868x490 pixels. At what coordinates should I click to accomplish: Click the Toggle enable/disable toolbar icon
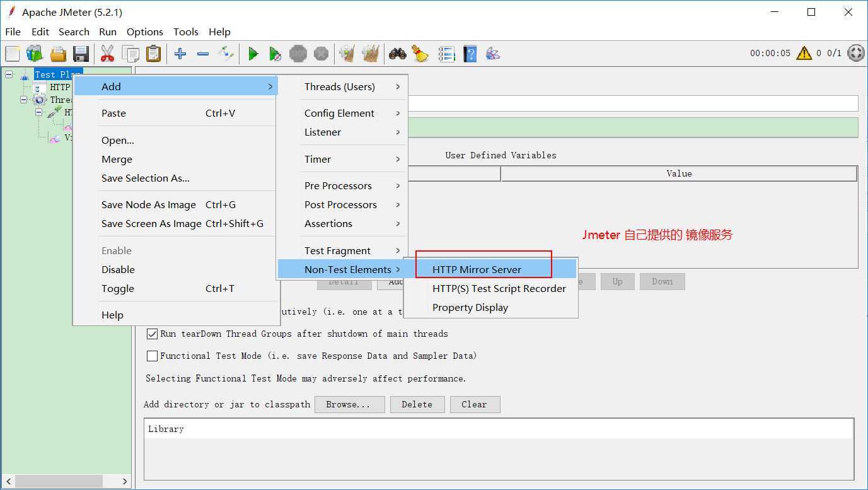[226, 54]
